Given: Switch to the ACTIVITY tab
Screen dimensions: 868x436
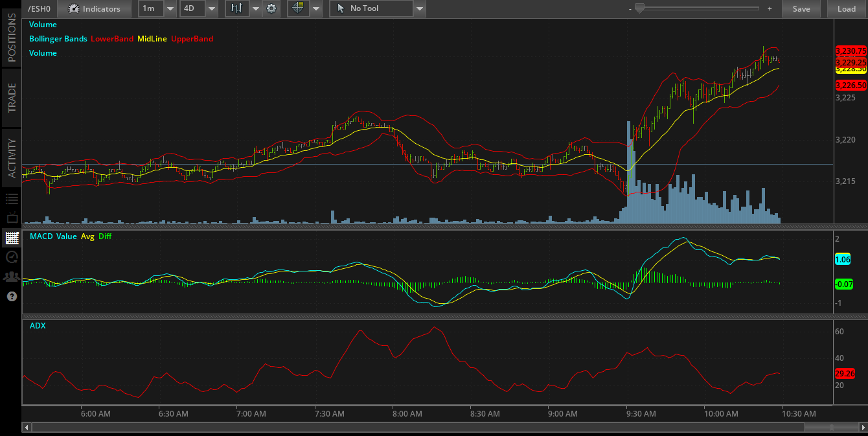Looking at the screenshot, I should (x=12, y=158).
